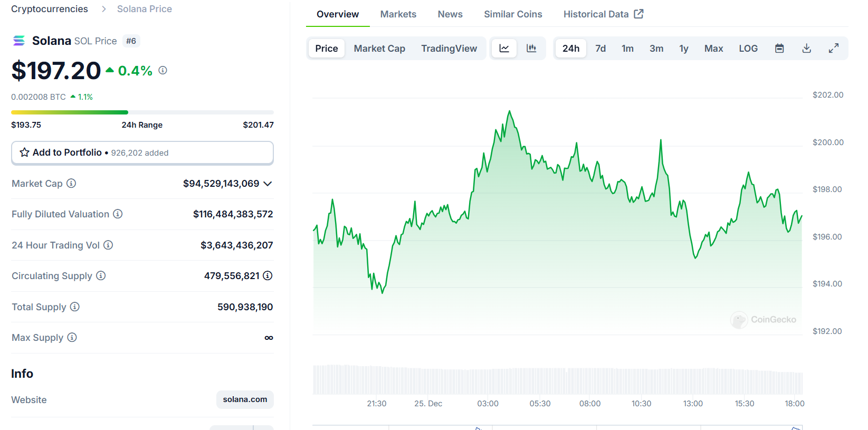Show Max Supply info icon
This screenshot has height=430, width=868.
(x=72, y=337)
